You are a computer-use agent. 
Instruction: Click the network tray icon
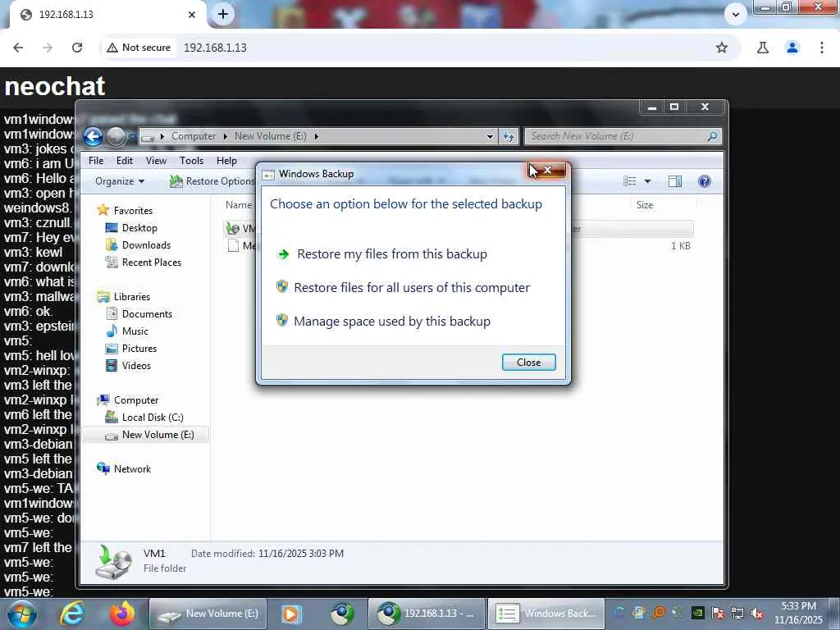click(x=737, y=614)
